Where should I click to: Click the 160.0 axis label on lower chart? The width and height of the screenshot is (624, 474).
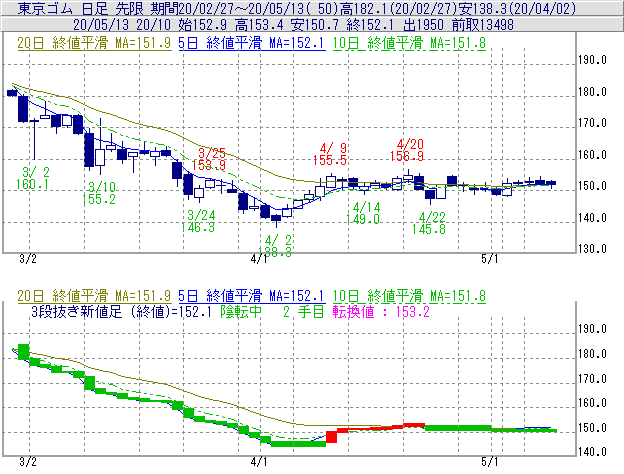pos(592,403)
